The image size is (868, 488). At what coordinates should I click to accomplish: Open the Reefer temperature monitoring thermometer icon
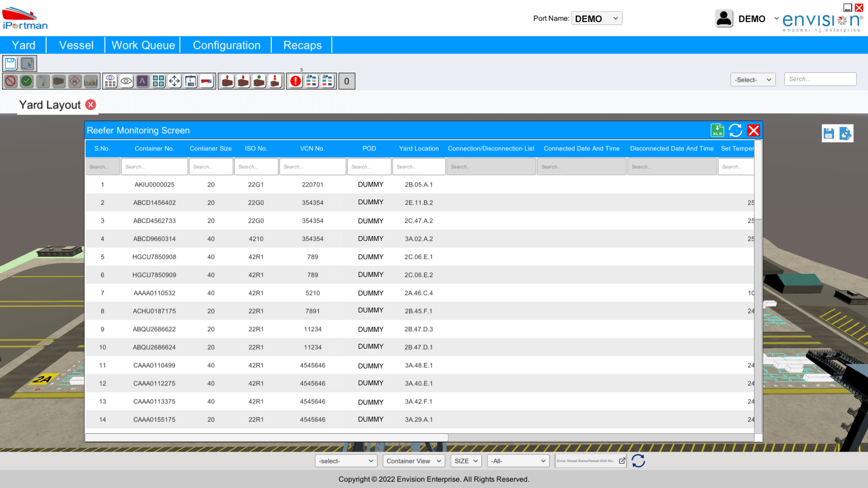point(42,81)
